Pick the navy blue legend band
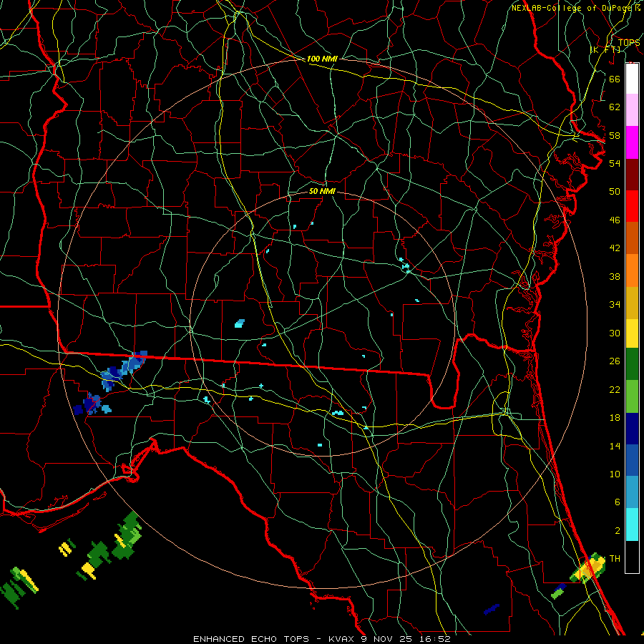The image size is (644, 644). (632, 429)
